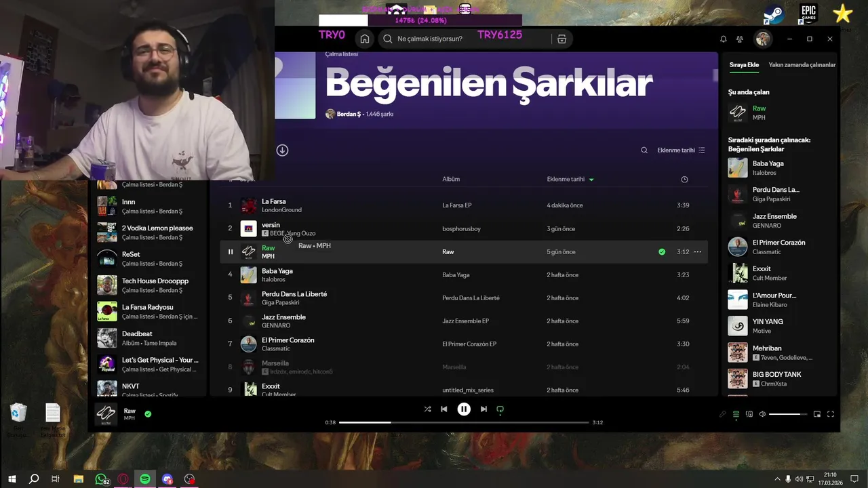
Task: Click Baba Yaga thumbnail in queue
Action: pyautogui.click(x=738, y=167)
